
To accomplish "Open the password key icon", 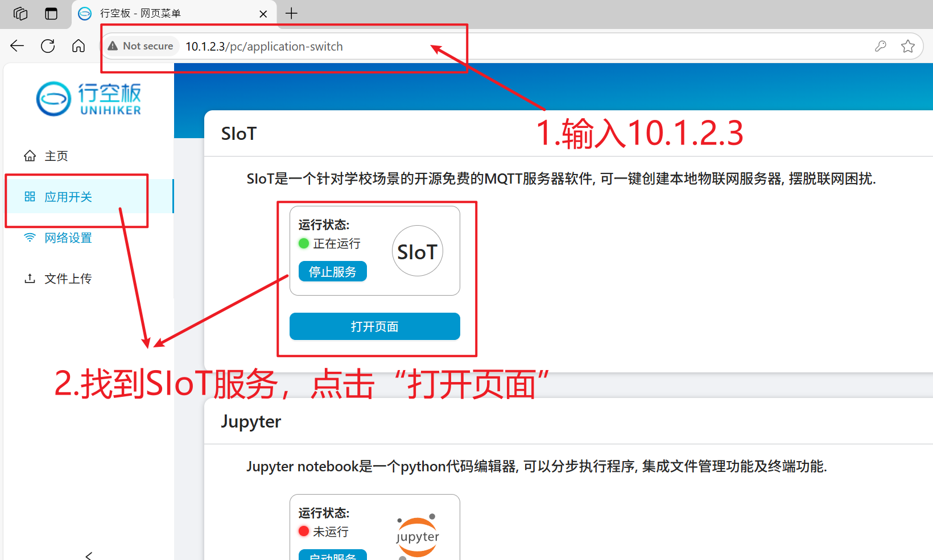I will (x=881, y=46).
